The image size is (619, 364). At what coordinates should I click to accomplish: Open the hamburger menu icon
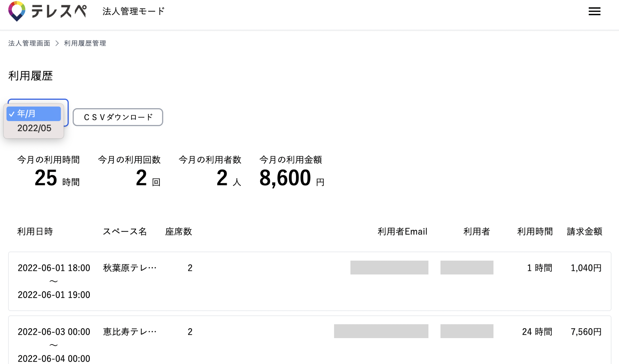(594, 11)
